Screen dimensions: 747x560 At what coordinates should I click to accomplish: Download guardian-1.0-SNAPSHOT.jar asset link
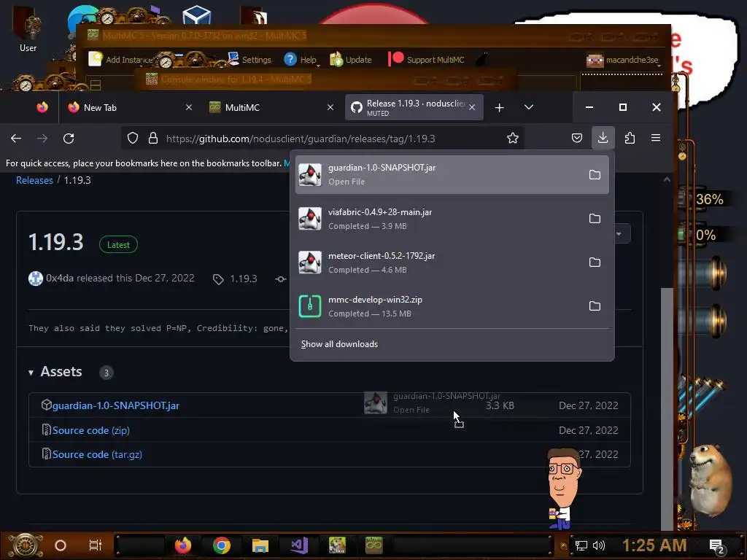[x=116, y=405]
